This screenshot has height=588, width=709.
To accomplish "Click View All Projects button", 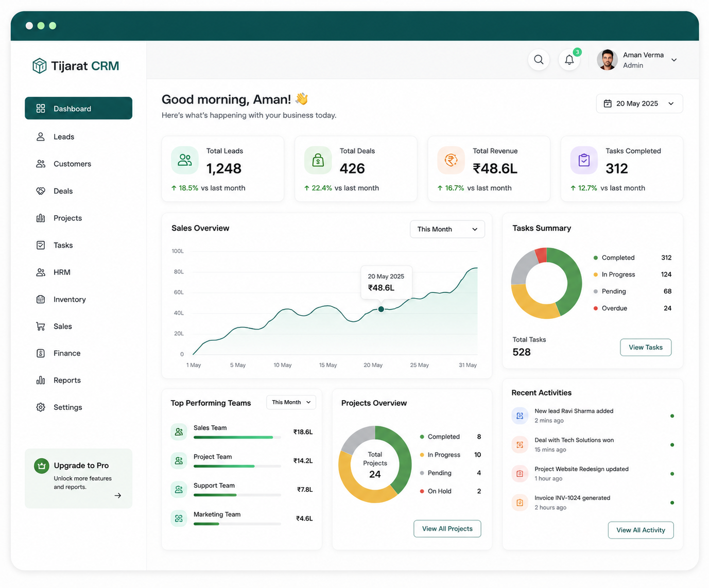I will click(447, 529).
